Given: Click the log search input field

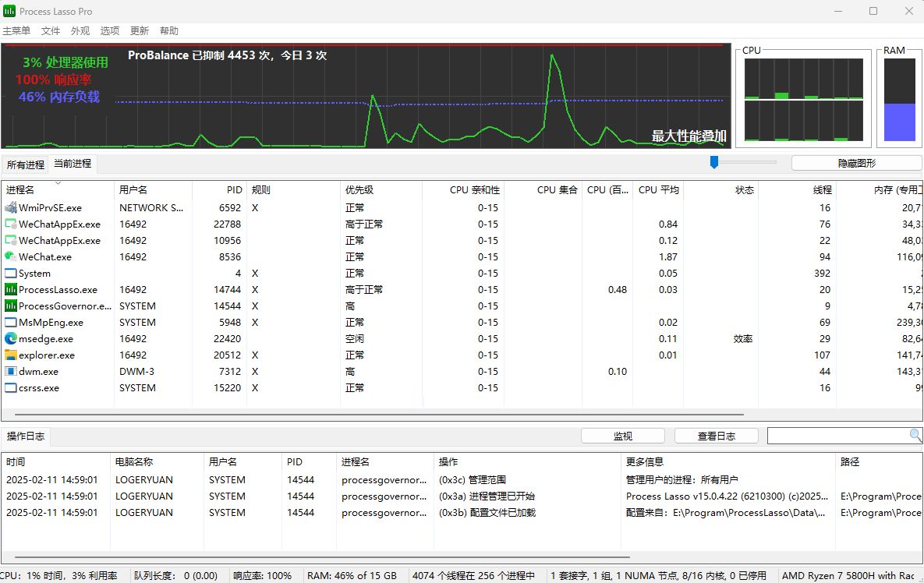Looking at the screenshot, I should coord(838,436).
